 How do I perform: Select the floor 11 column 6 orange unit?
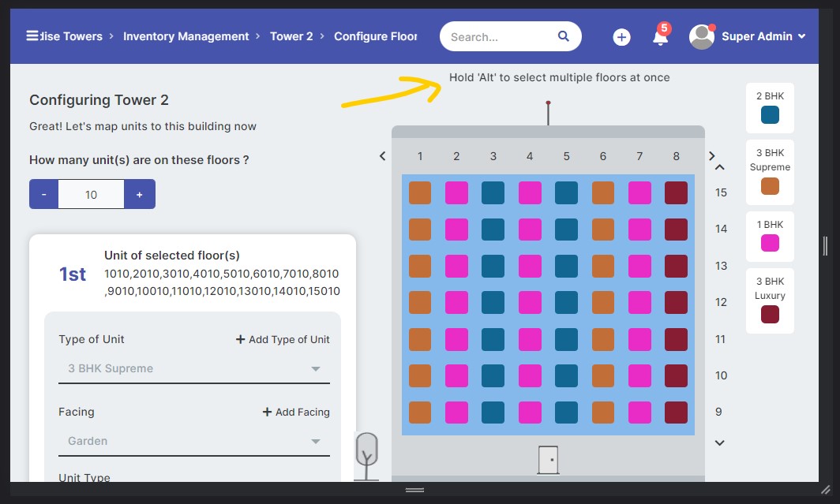(x=603, y=339)
